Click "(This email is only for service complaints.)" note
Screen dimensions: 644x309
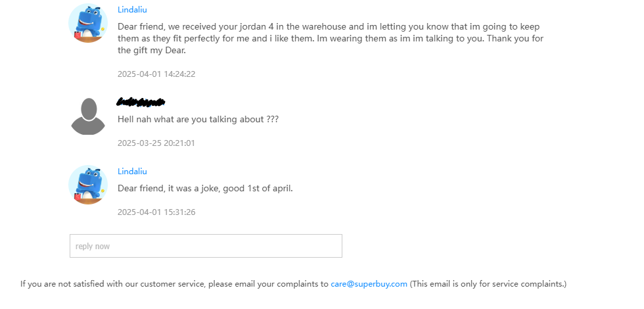tap(488, 284)
